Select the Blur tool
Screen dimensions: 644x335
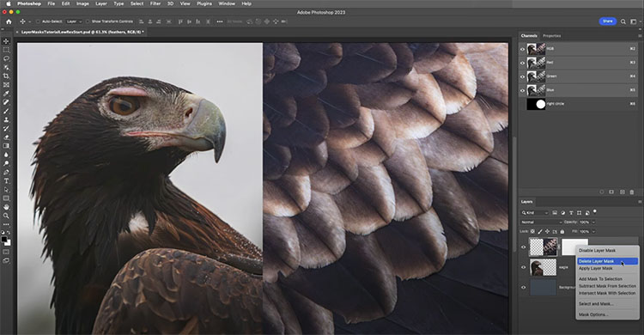click(6, 155)
